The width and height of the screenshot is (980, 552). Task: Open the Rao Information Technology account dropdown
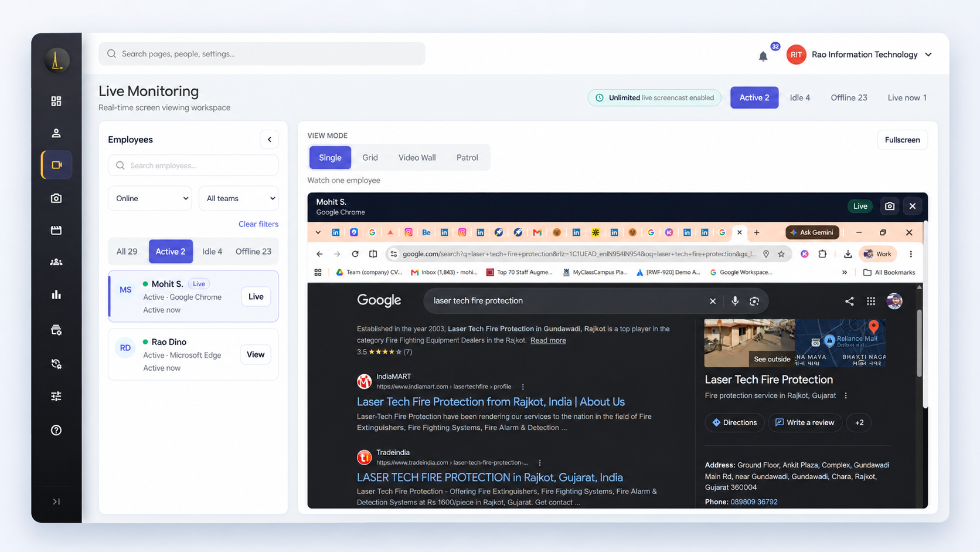[859, 55]
